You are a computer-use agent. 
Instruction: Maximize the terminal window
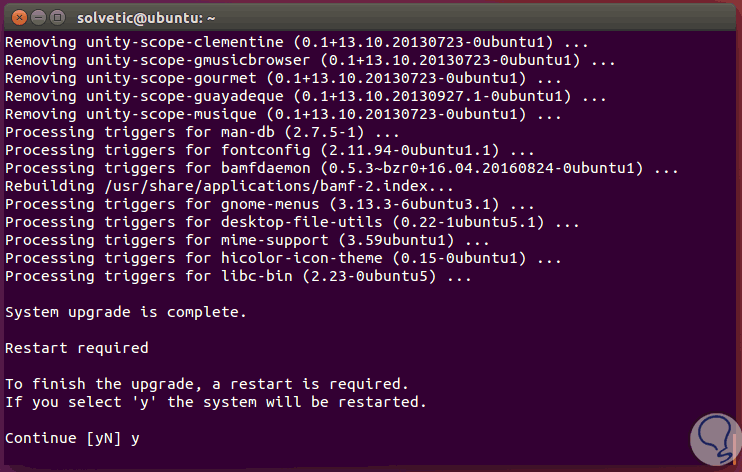[55, 17]
